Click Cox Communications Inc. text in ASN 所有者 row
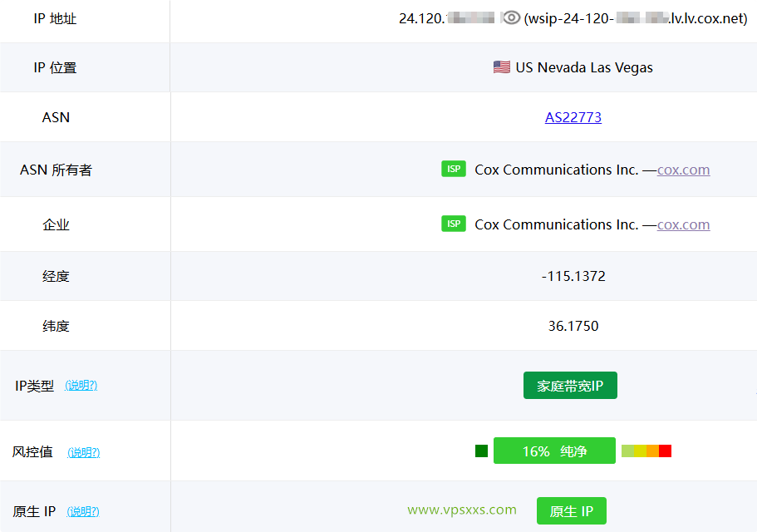 point(557,170)
